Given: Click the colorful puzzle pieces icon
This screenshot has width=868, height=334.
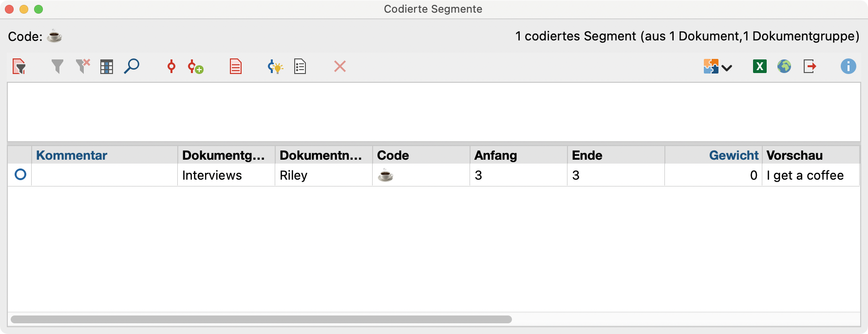Looking at the screenshot, I should (x=711, y=66).
